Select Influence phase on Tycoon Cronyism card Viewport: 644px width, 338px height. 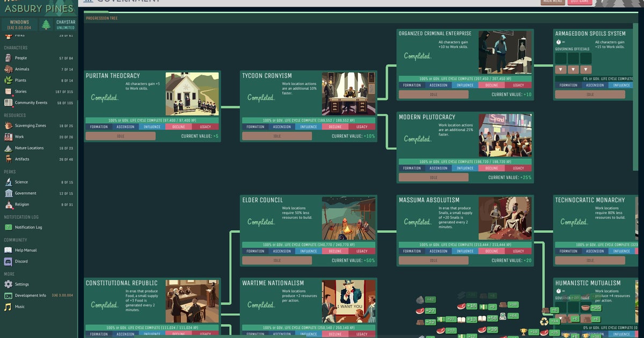pos(308,127)
